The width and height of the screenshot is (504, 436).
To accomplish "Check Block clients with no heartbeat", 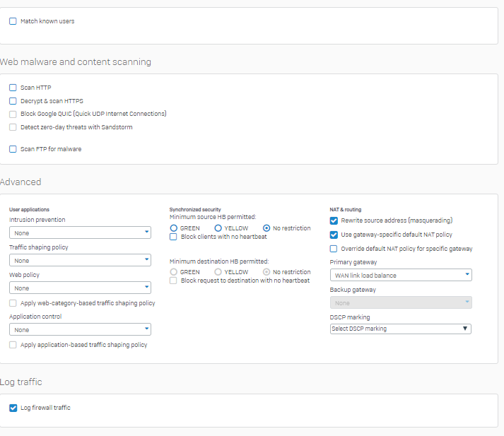I will point(174,237).
